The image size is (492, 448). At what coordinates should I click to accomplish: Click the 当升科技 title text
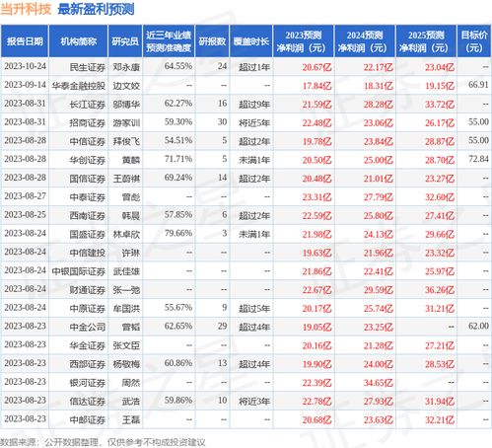pos(26,9)
